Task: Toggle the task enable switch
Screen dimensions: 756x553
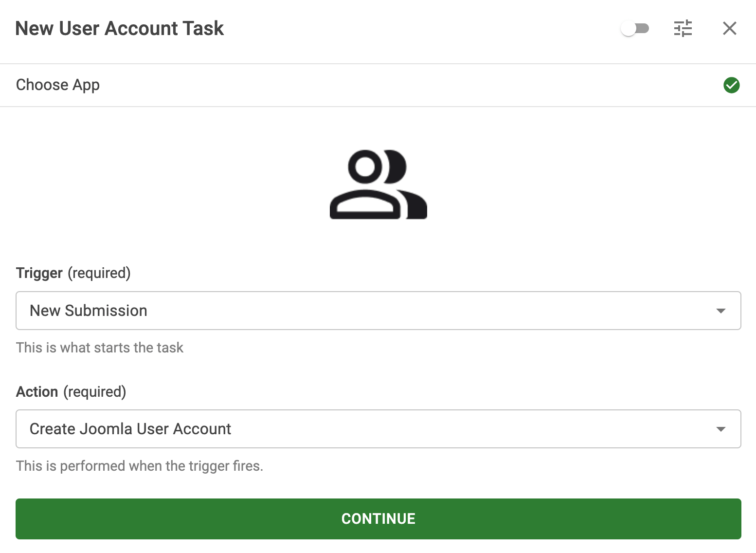Action: click(x=635, y=29)
